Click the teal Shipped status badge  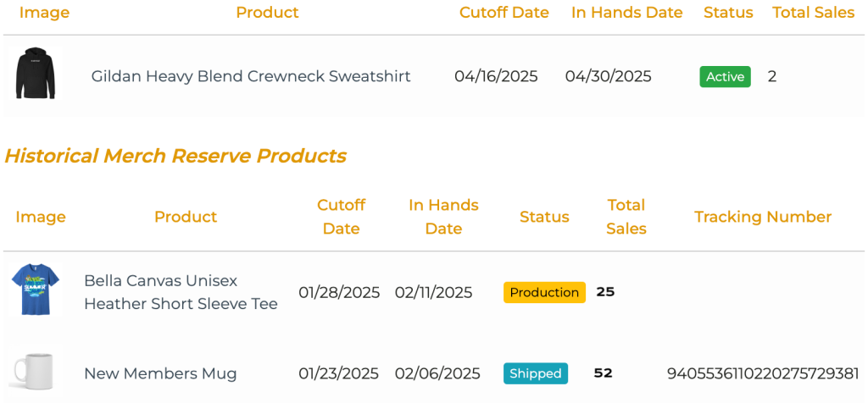point(536,373)
